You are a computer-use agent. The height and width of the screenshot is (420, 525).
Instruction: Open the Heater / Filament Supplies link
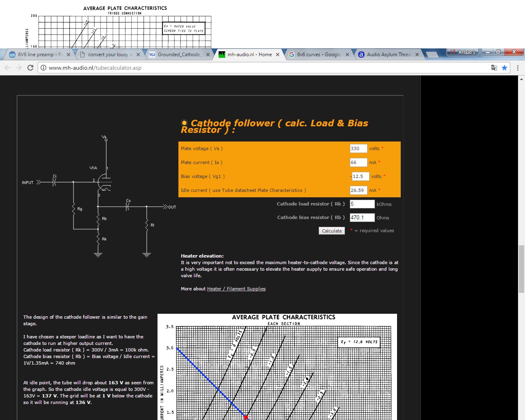236,289
